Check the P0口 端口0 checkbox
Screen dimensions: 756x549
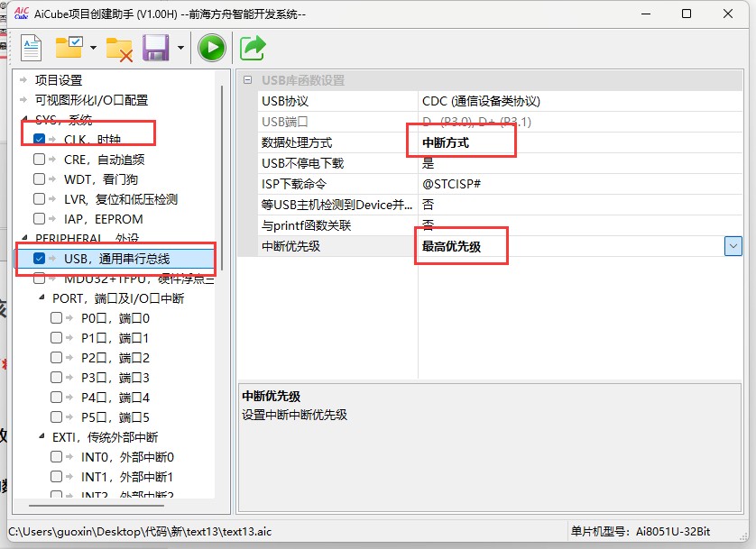57,318
